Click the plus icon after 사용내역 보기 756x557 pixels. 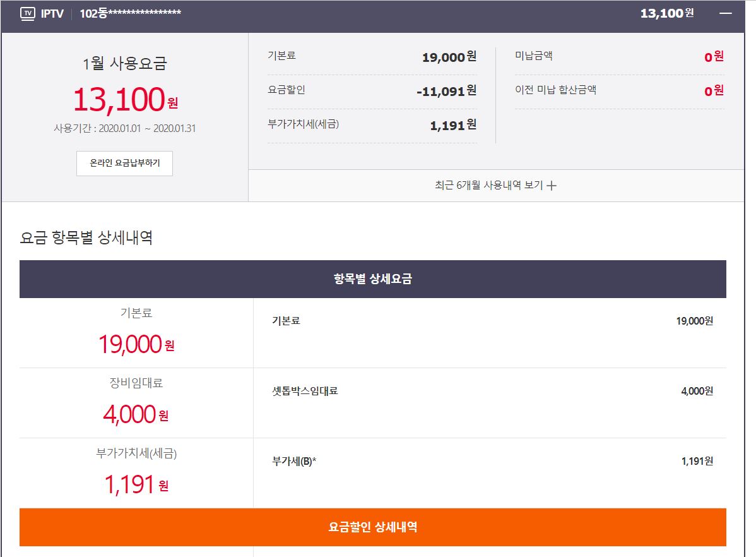552,186
